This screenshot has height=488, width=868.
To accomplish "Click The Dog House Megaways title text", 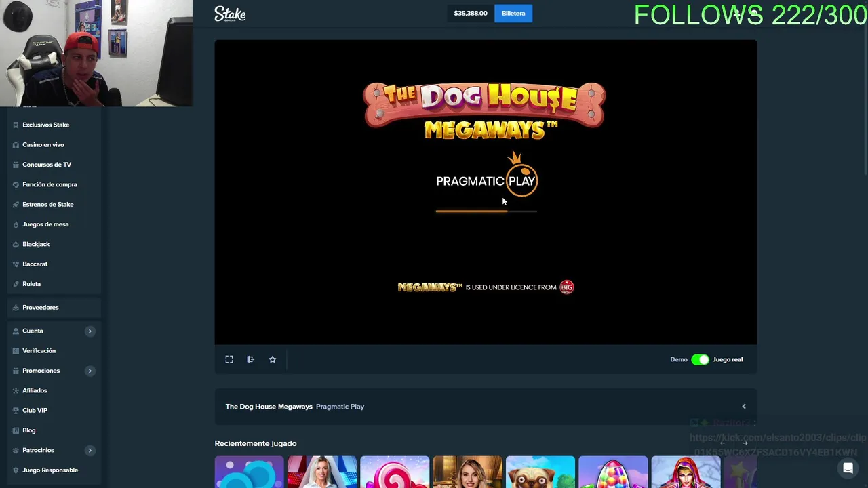I will [269, 407].
